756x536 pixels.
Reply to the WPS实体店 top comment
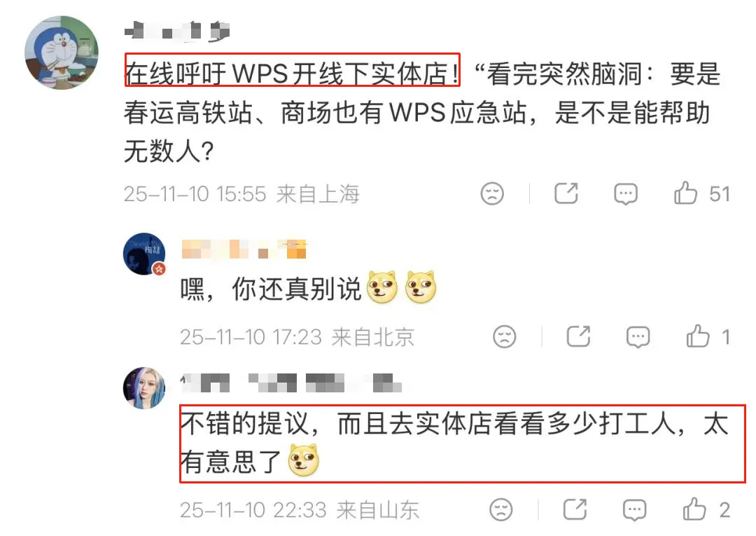625,194
